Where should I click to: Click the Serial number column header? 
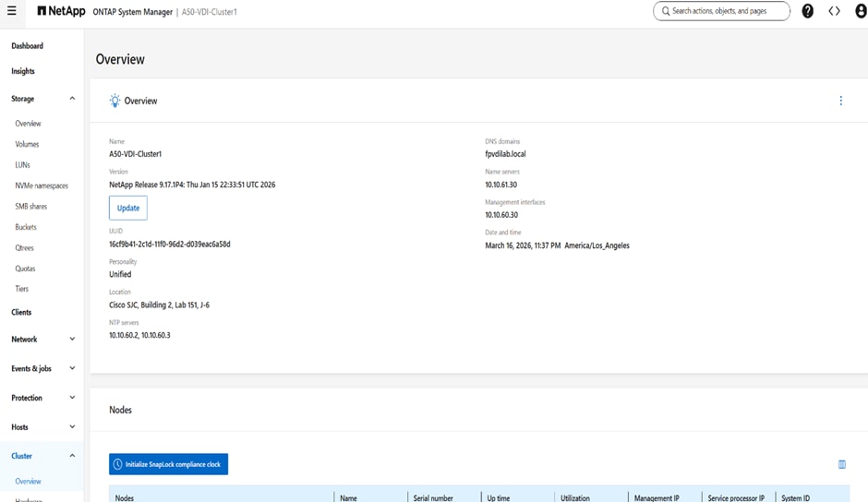pos(433,498)
